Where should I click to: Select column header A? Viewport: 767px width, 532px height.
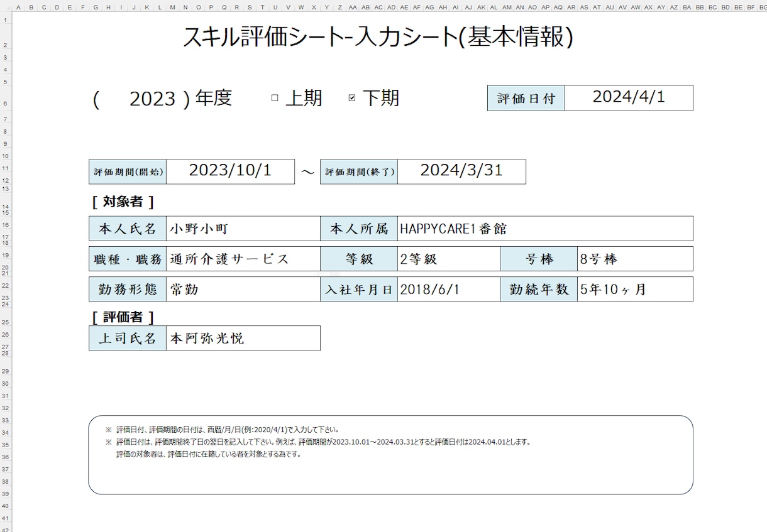tap(18, 8)
